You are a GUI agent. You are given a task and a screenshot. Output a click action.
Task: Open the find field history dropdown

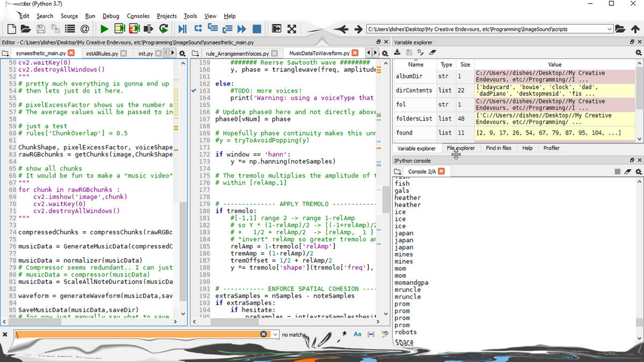tap(276, 334)
